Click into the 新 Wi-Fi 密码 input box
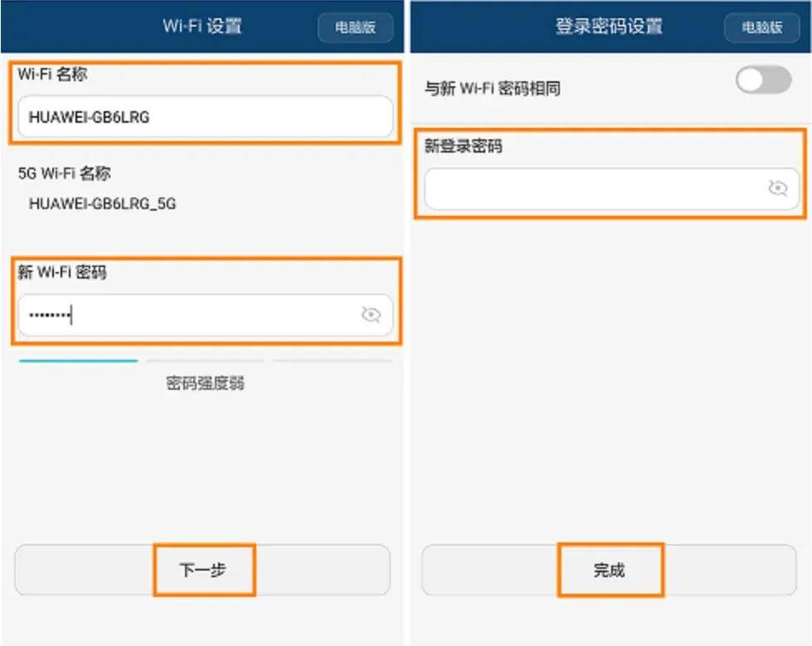 pyautogui.click(x=206, y=315)
